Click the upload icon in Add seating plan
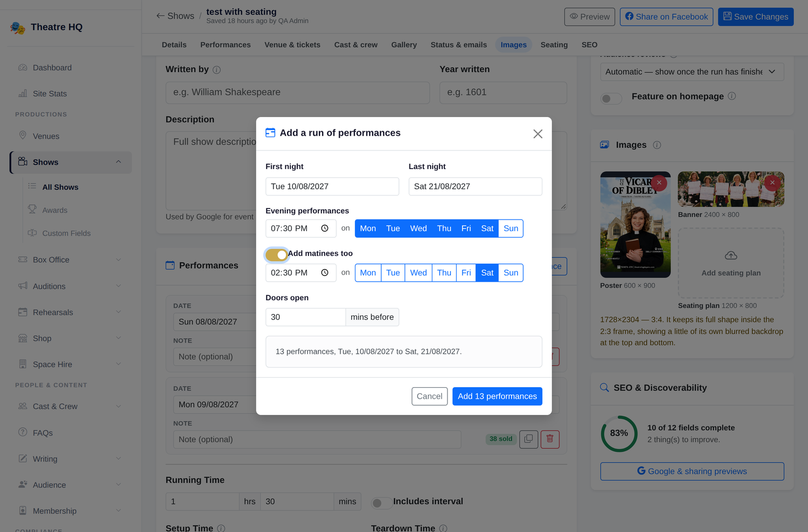Image resolution: width=808 pixels, height=532 pixels. (x=731, y=255)
